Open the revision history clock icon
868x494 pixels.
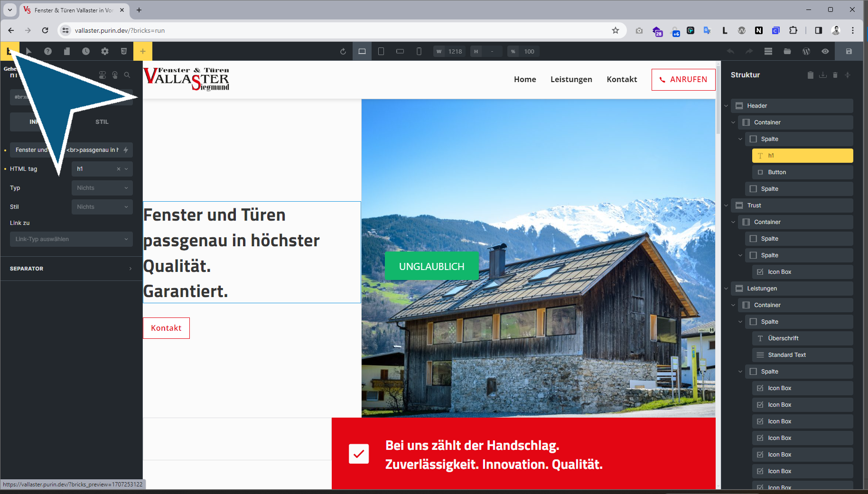pos(85,51)
